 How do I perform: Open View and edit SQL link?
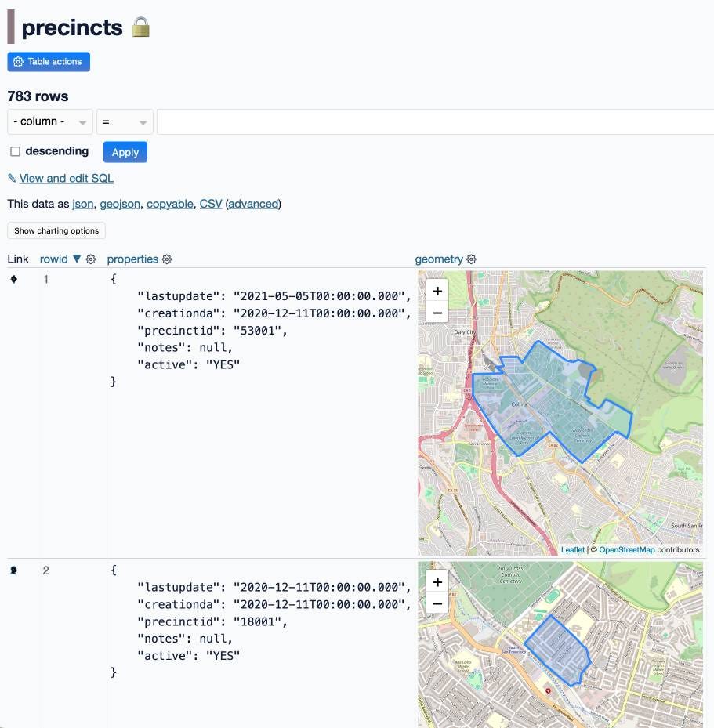point(67,179)
